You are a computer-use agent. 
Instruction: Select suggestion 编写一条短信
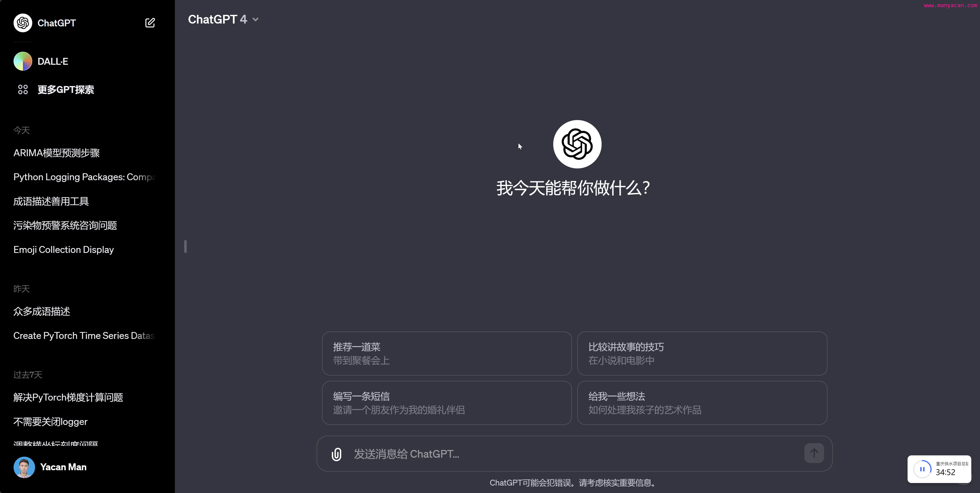[x=447, y=403]
